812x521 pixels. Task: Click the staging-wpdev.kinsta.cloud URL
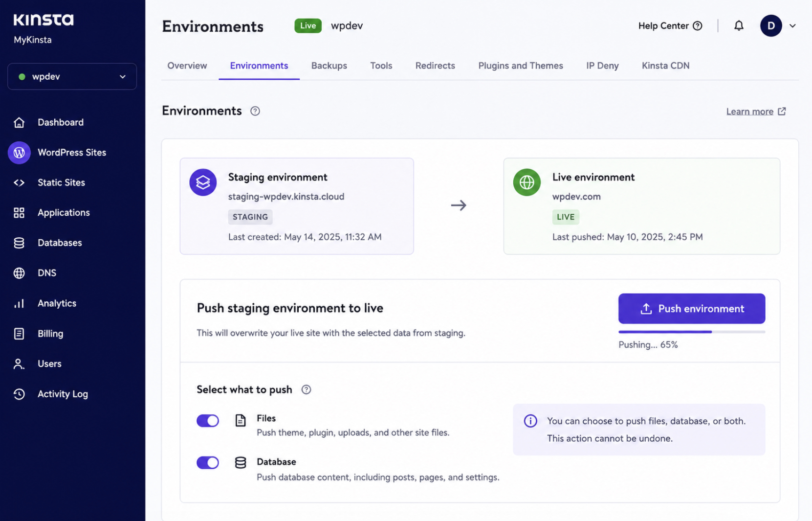click(286, 197)
